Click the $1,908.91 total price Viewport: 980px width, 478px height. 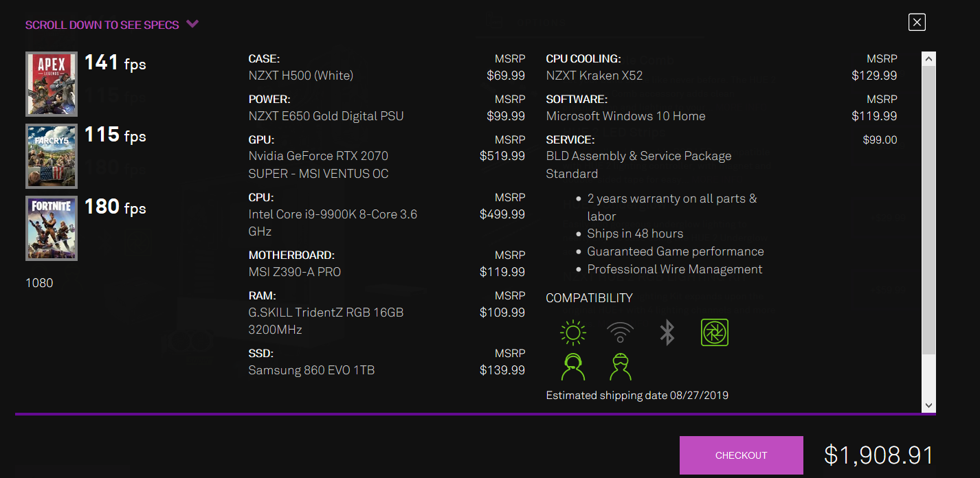[879, 455]
